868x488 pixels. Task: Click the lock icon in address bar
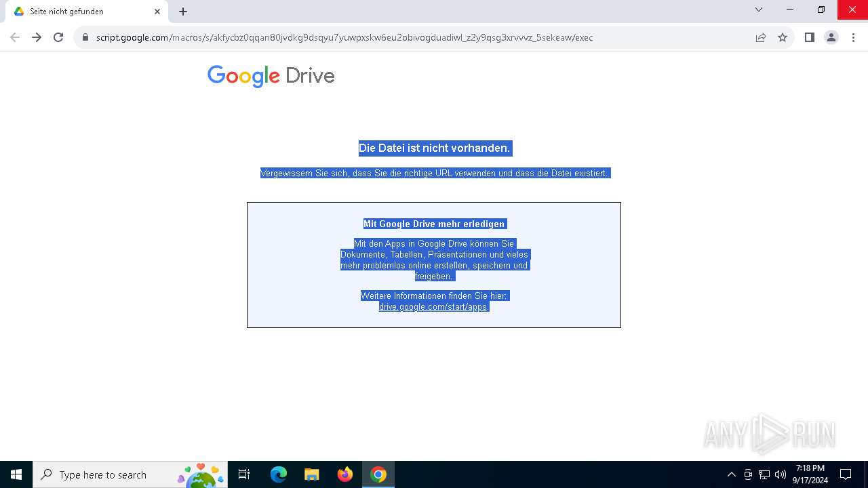pyautogui.click(x=85, y=37)
